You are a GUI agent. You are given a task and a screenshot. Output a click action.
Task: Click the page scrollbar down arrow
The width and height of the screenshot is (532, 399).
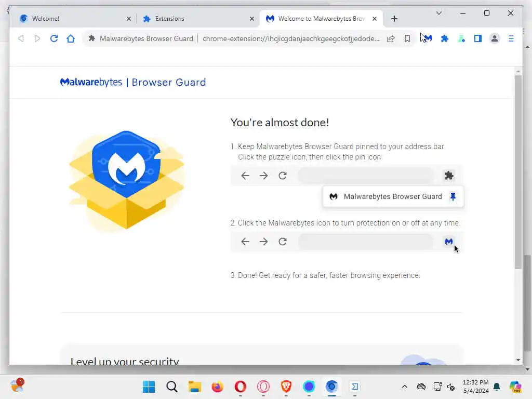pyautogui.click(x=518, y=360)
